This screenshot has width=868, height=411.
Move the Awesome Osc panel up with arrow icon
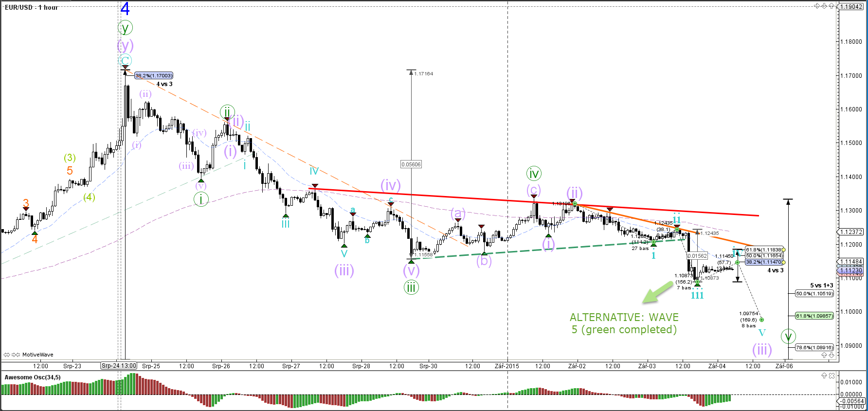coord(824,375)
